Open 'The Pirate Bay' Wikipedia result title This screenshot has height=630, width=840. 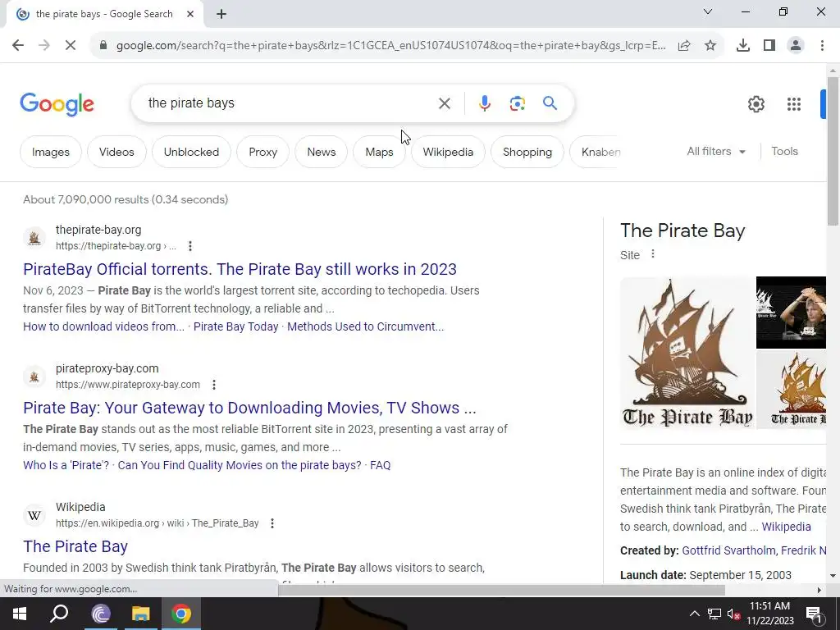click(75, 546)
